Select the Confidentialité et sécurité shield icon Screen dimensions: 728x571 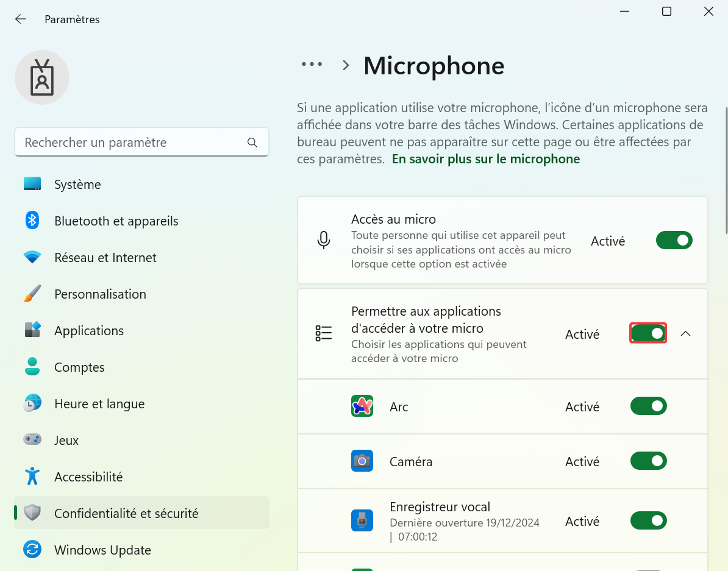[x=32, y=513]
